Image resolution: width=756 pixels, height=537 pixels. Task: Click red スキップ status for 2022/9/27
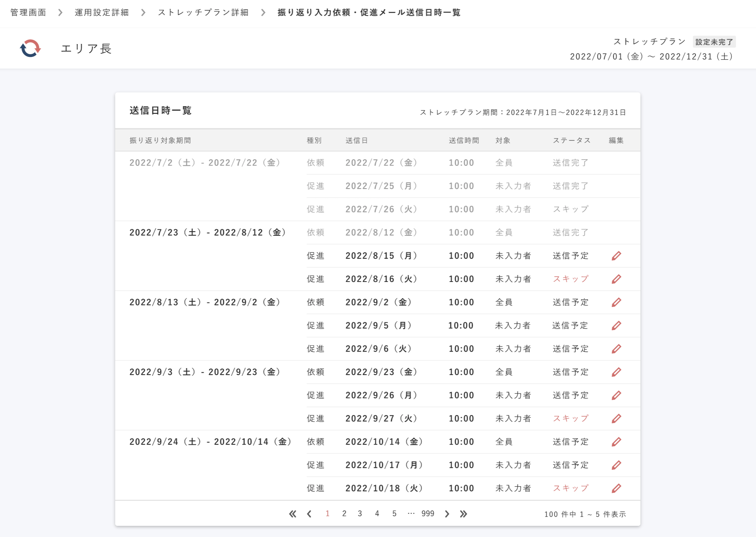(x=571, y=419)
